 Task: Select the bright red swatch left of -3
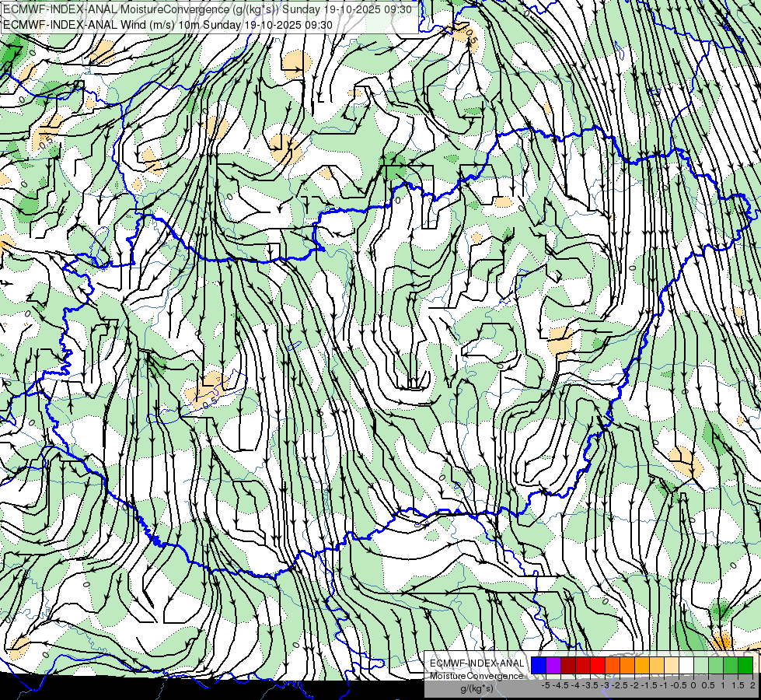click(598, 666)
